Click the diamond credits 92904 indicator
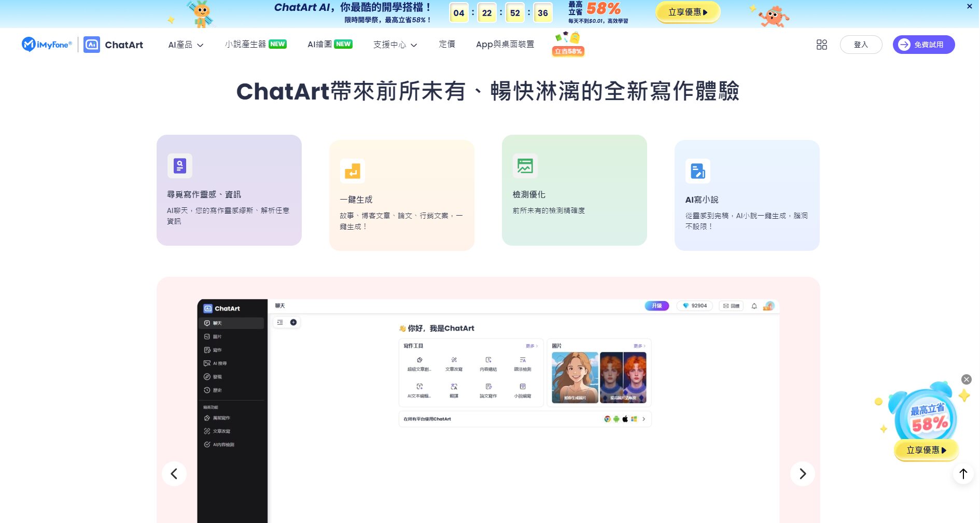Viewport: 980px width, 523px height. [x=695, y=306]
